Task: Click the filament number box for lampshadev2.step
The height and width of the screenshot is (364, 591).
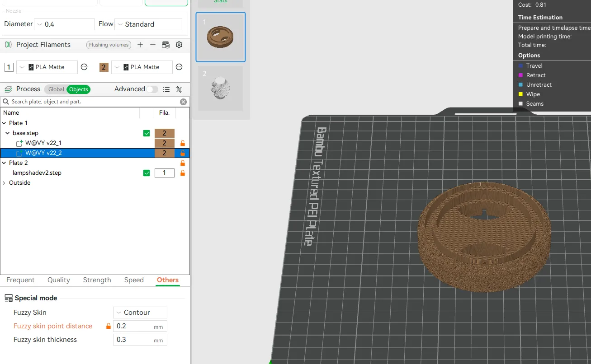Action: click(x=165, y=173)
